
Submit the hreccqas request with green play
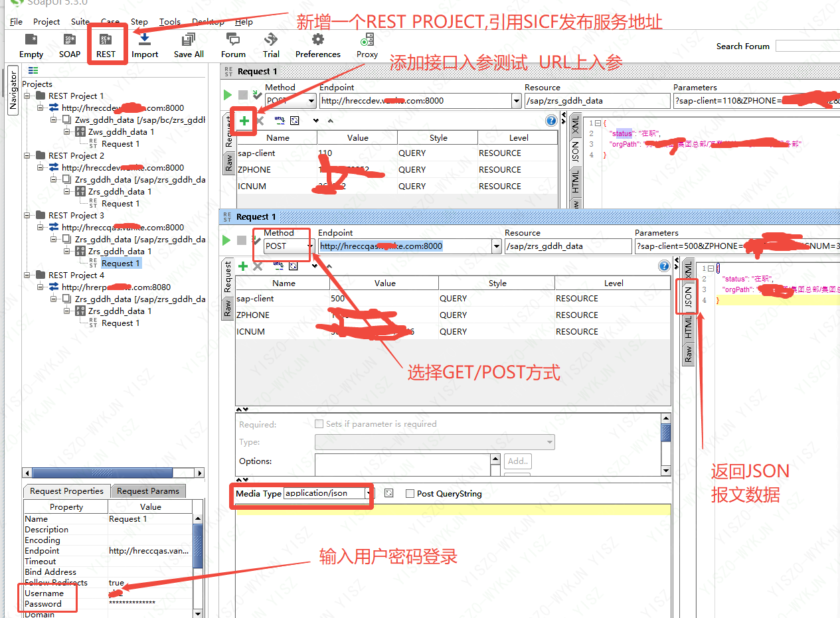tap(227, 240)
